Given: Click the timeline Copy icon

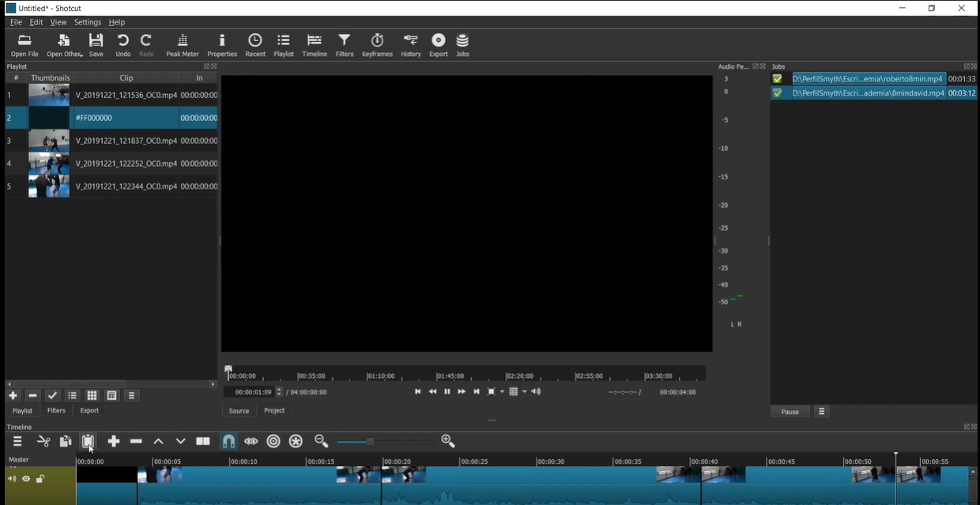Looking at the screenshot, I should pyautogui.click(x=66, y=441).
